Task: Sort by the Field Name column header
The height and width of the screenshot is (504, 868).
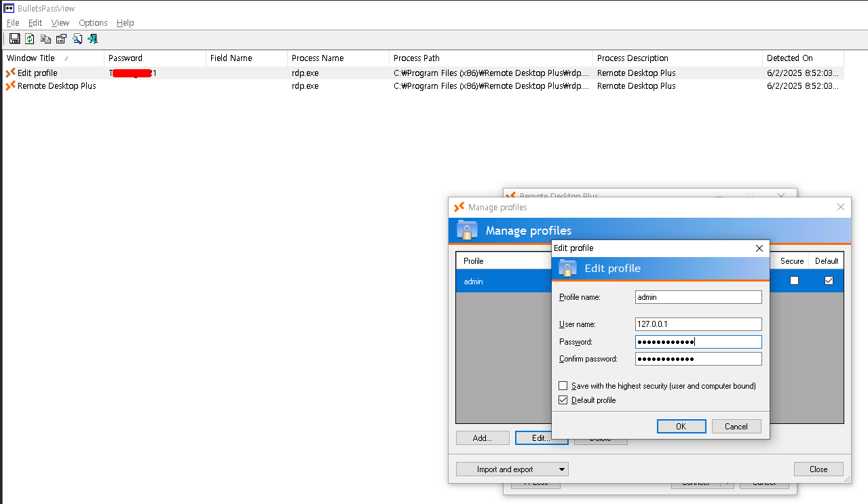Action: (246, 58)
